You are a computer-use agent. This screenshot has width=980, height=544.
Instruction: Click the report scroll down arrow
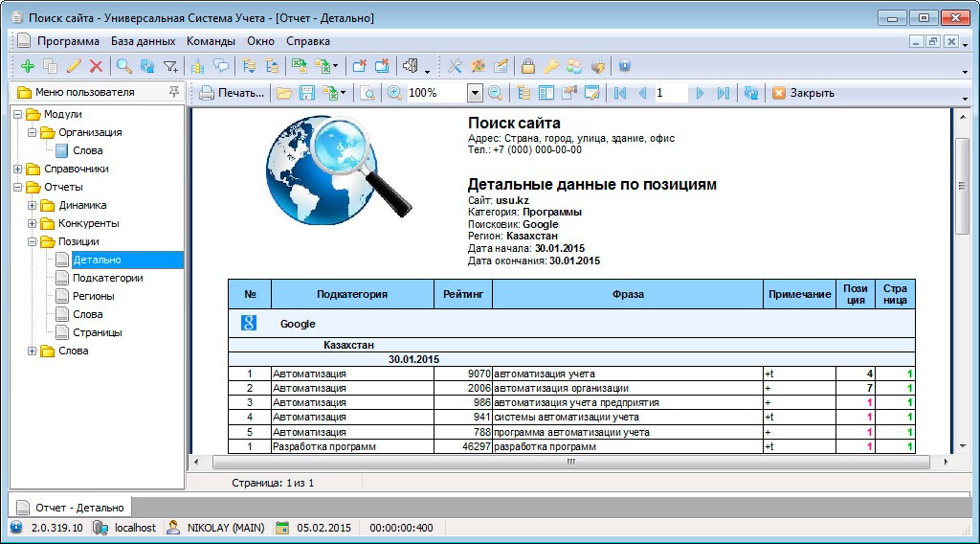coord(963,445)
